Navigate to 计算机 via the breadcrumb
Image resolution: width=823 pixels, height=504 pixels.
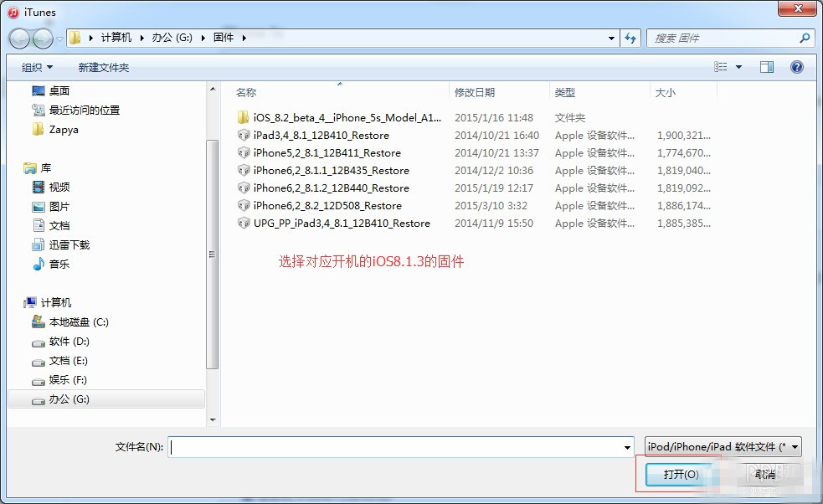(x=115, y=38)
